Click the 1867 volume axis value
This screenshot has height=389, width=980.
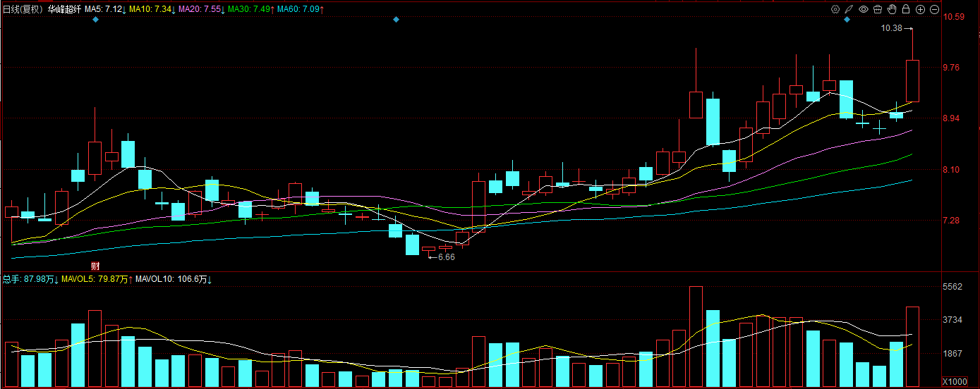point(952,354)
